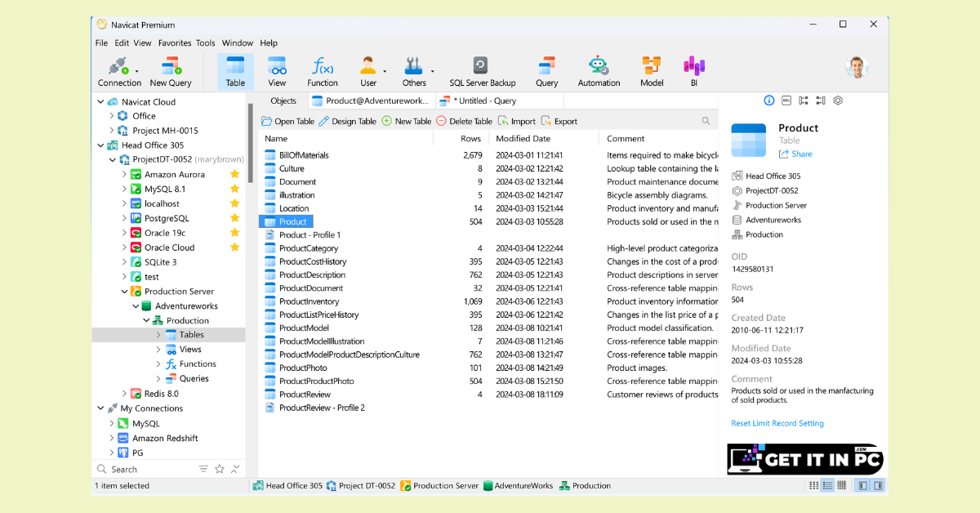Sort by the Modified Date column header

[545, 139]
